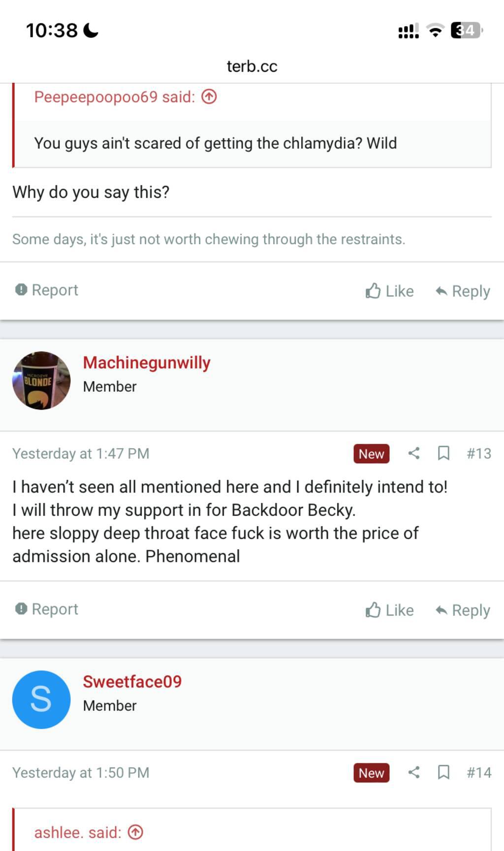Reply to the "Why do you say this?" post
The width and height of the screenshot is (504, 851).
[x=463, y=291]
